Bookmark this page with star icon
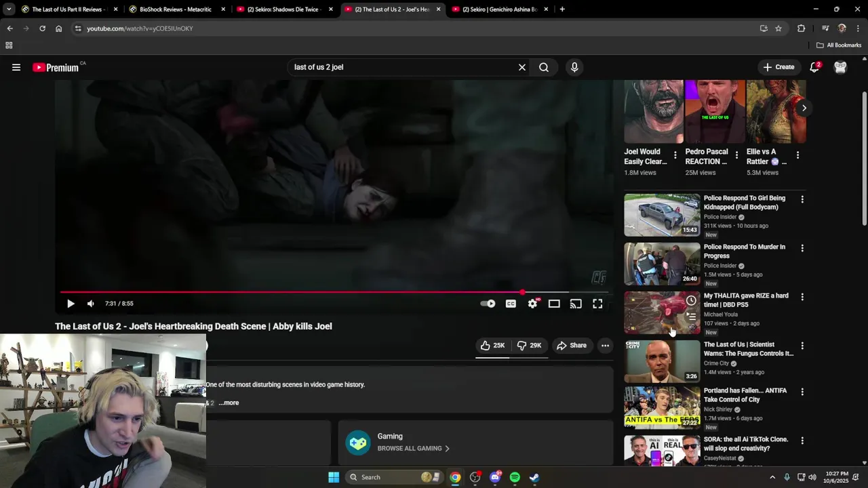Screen dimensions: 868x488 778,28
